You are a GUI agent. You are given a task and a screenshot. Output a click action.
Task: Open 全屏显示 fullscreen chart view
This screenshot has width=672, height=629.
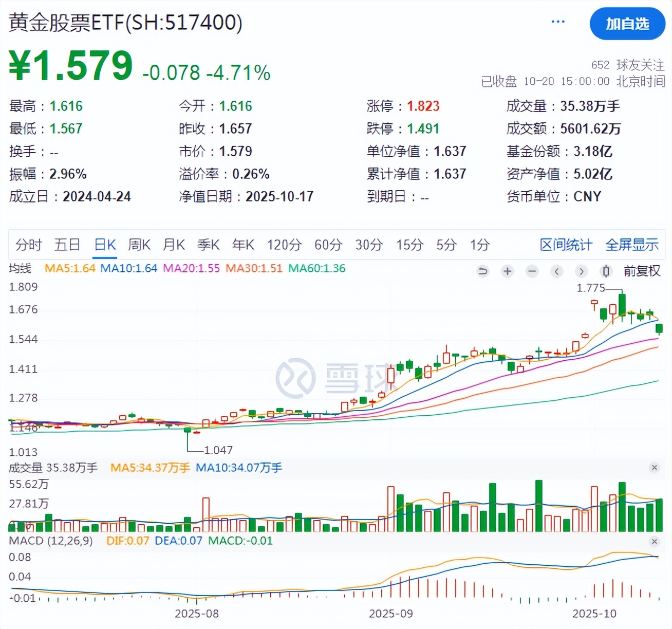click(632, 245)
